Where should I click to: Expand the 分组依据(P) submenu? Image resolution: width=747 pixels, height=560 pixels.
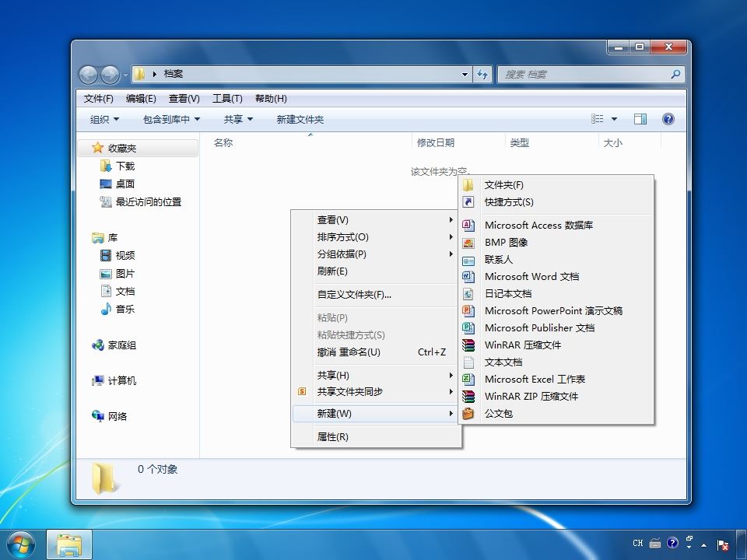point(451,254)
